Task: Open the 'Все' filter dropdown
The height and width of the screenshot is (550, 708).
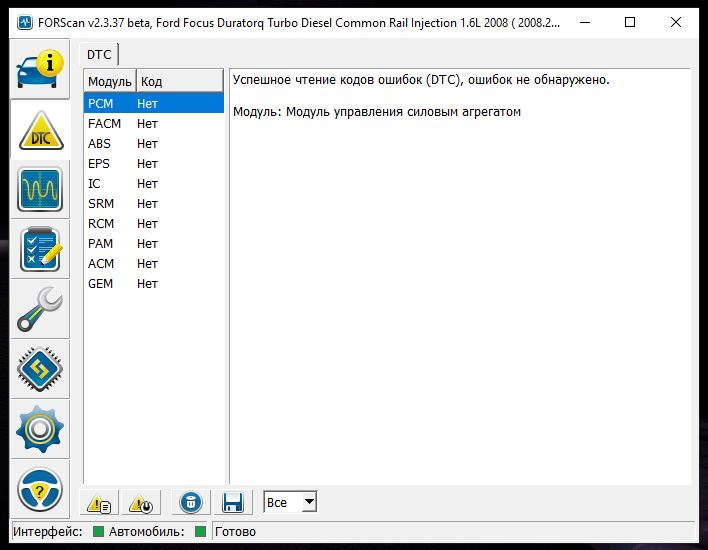Action: [290, 502]
